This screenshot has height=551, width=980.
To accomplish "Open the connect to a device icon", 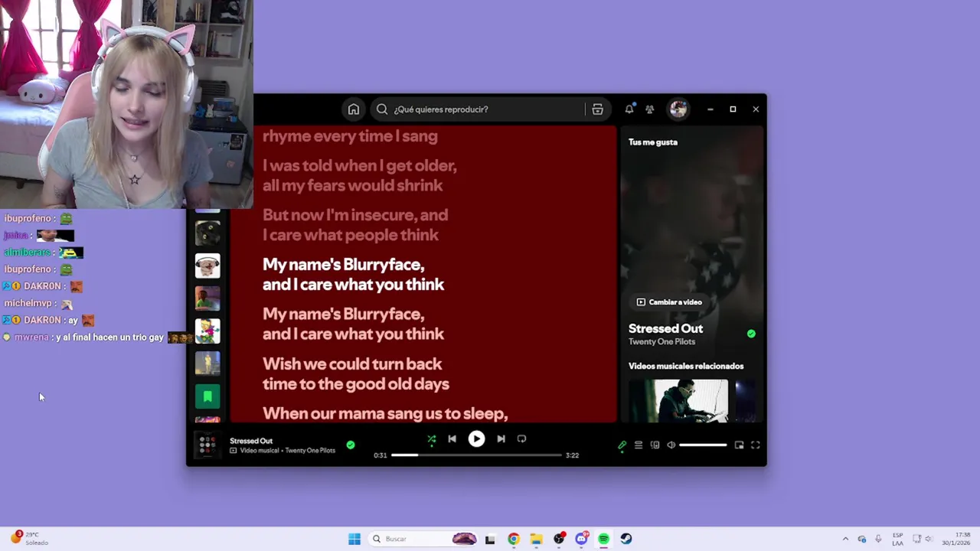I will [655, 445].
